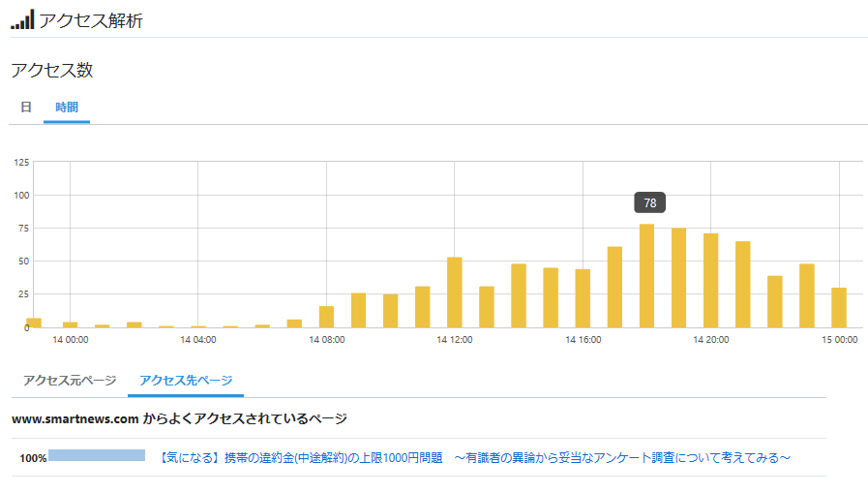Viewport: 868px width, 493px height.
Task: Click the 75 y-axis value
Action: point(23,229)
